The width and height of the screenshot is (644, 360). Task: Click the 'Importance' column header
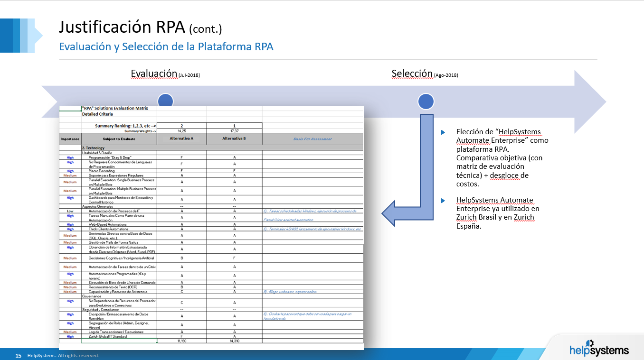pyautogui.click(x=70, y=139)
